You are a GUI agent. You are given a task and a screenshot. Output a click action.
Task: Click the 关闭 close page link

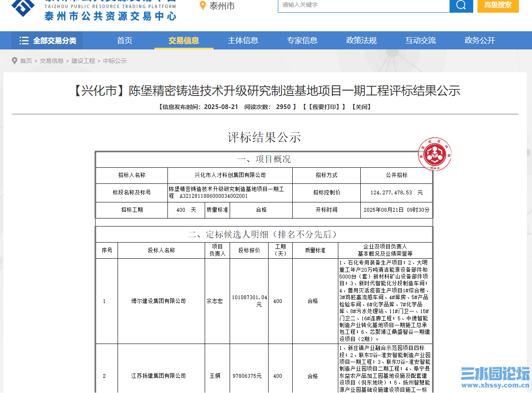[361, 107]
